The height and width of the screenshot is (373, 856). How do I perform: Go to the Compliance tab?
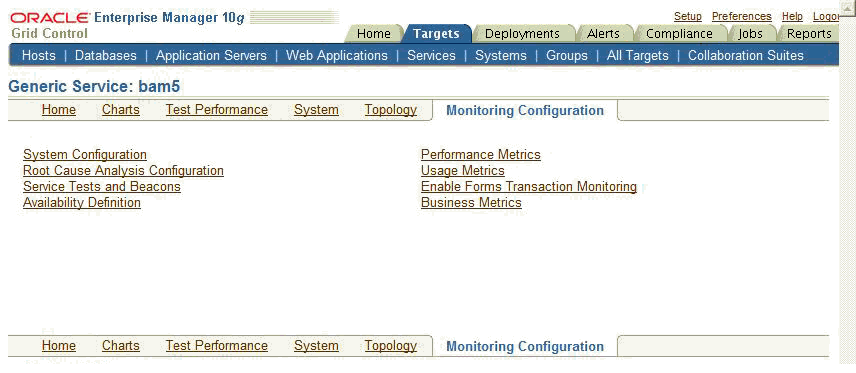(x=679, y=34)
